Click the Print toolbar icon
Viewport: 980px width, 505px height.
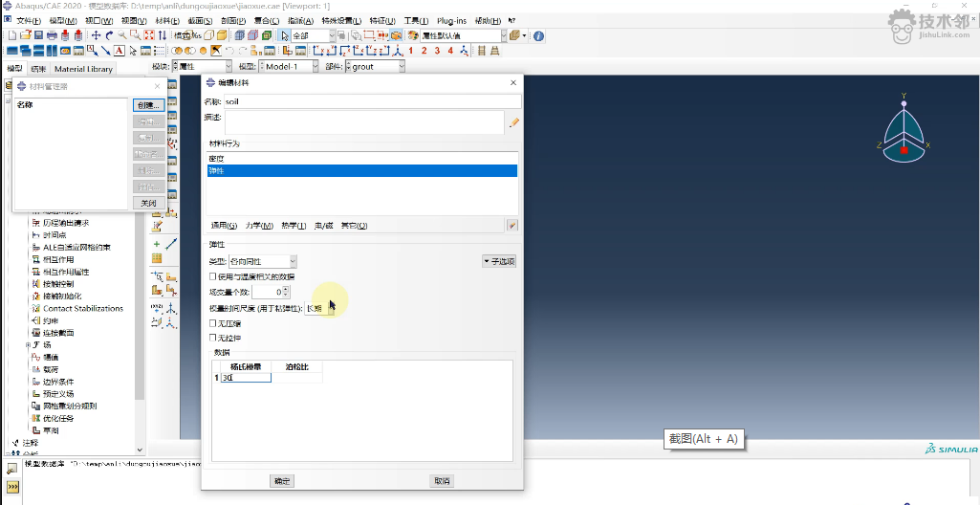click(x=52, y=35)
